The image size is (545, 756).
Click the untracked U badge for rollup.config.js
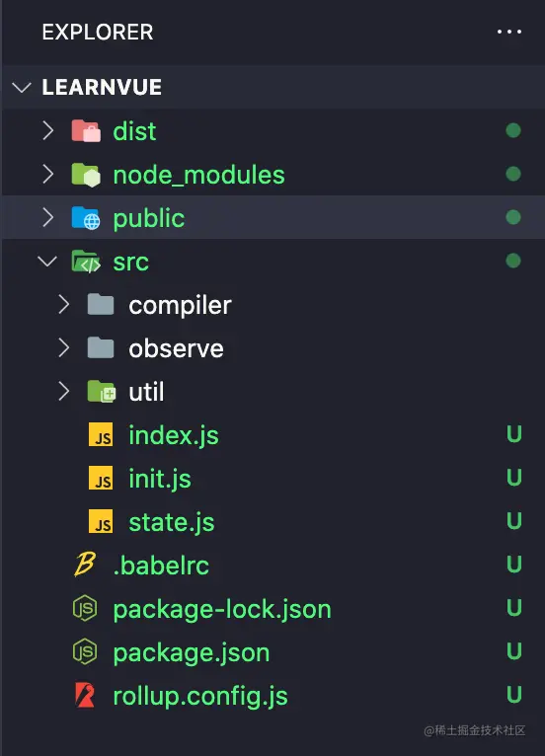tap(514, 695)
